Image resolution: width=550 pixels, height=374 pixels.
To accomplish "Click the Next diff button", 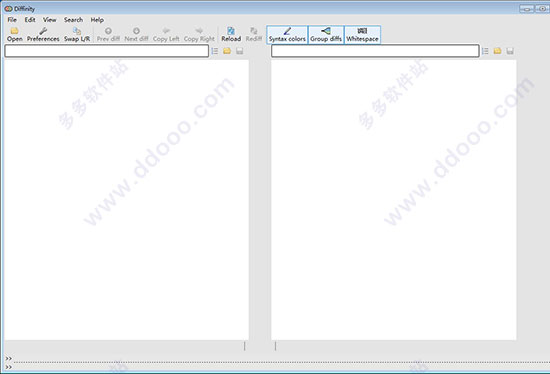I will [x=136, y=34].
